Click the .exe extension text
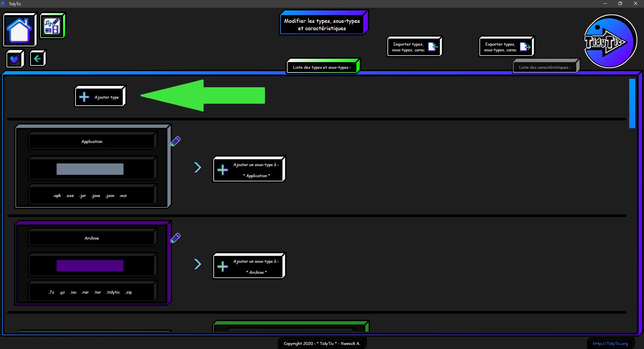Viewport: 644px width, 349px height. 70,196
